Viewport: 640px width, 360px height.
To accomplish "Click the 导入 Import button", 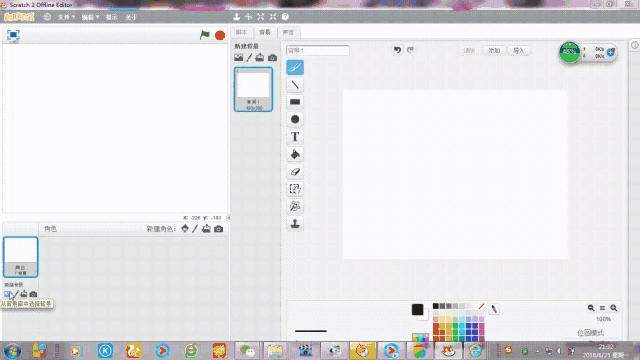I will [518, 51].
